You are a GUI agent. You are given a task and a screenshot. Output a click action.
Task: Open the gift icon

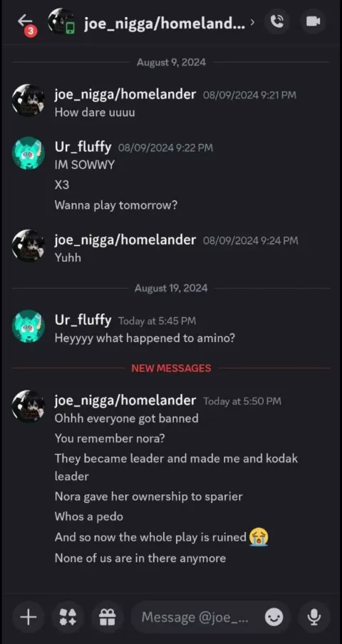pos(108,617)
